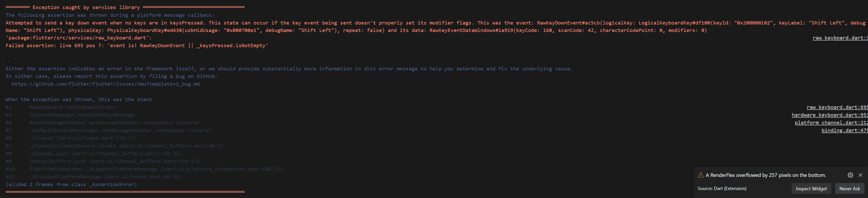Click the Inspect Widget button
This screenshot has width=868, height=198.
(811, 188)
